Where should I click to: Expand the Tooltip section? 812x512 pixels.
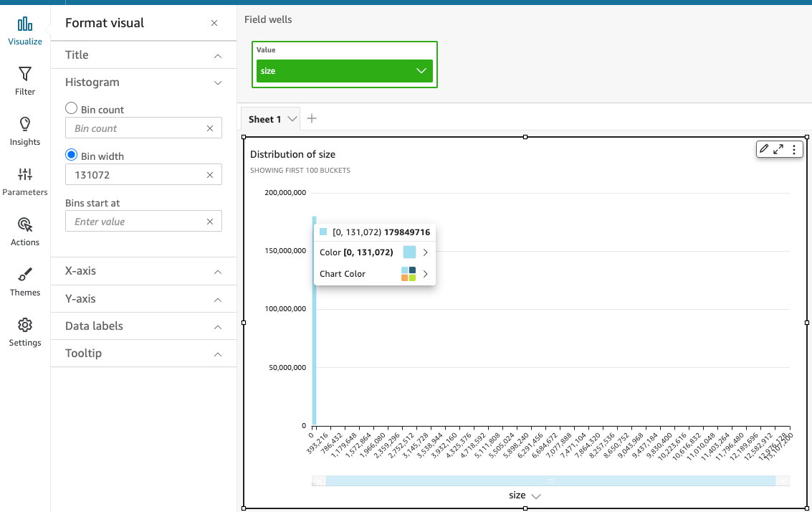tap(143, 354)
